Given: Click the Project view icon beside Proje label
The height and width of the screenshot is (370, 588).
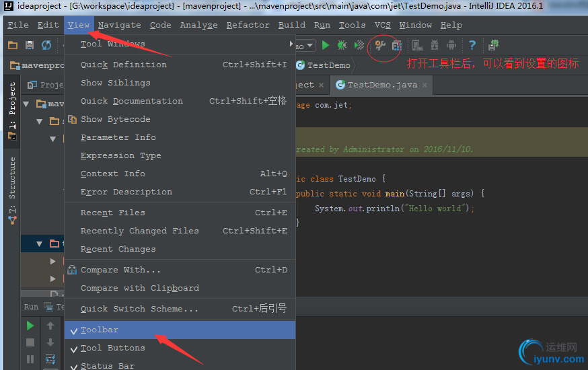Looking at the screenshot, I should [32, 85].
